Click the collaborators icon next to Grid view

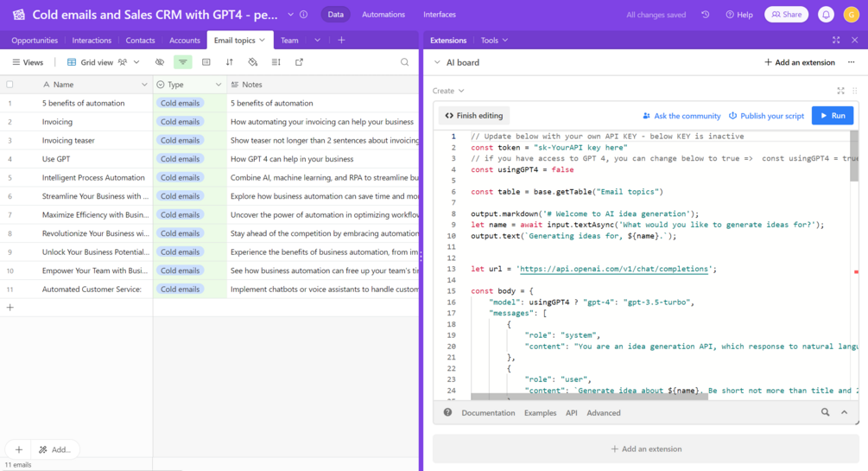[x=123, y=62]
